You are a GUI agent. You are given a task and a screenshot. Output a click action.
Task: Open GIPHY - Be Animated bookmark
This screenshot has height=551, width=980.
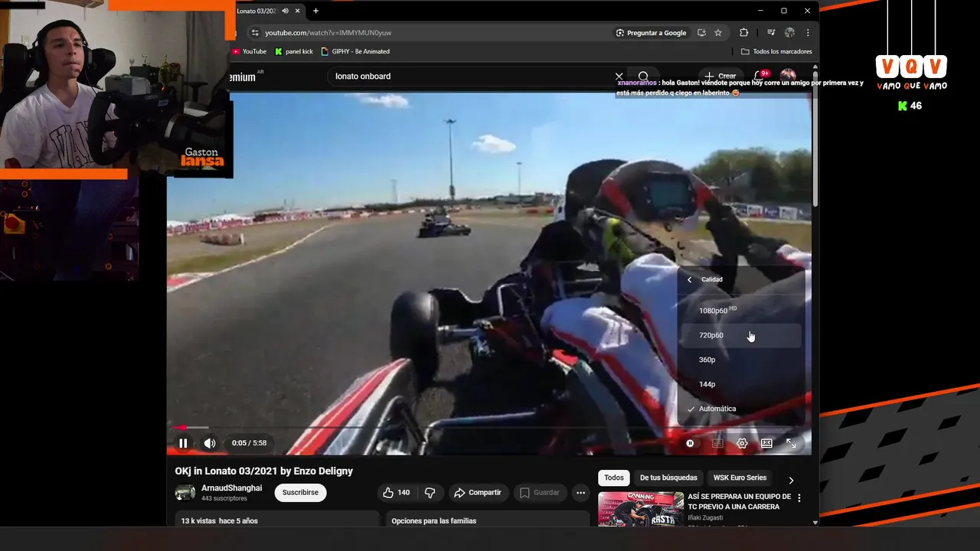click(x=355, y=51)
